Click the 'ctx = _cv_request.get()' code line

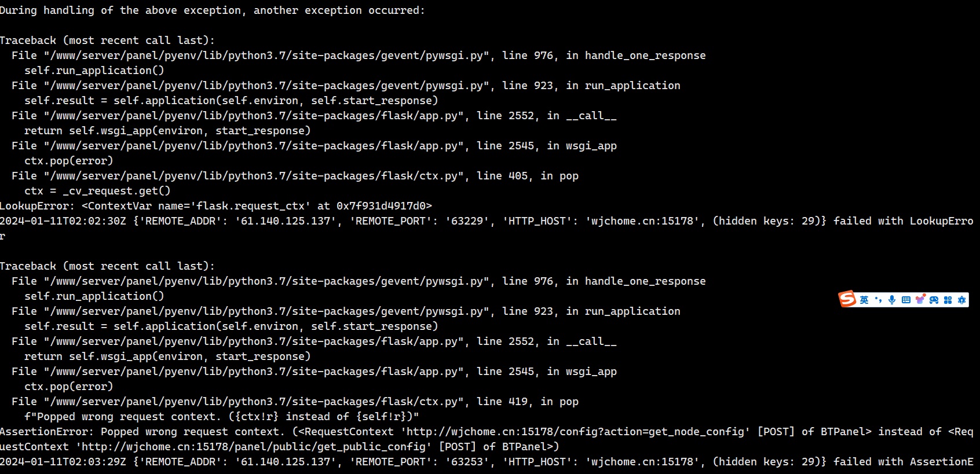97,191
